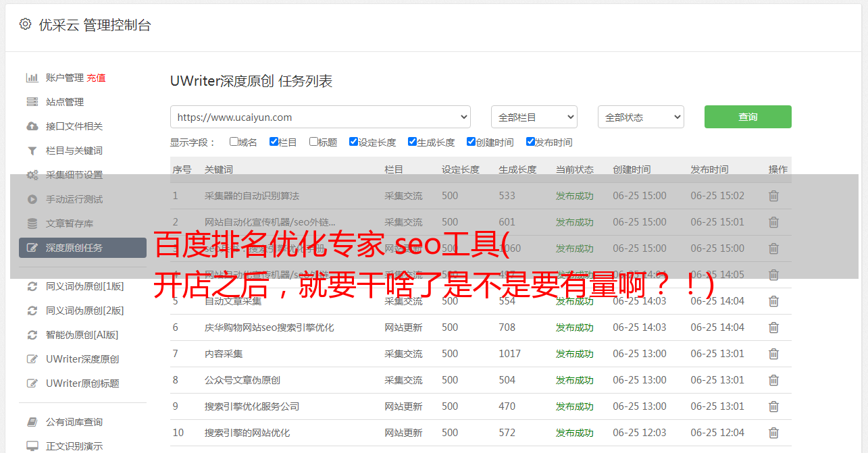Click the gear icon beside 优采云 管理控制台

point(25,24)
